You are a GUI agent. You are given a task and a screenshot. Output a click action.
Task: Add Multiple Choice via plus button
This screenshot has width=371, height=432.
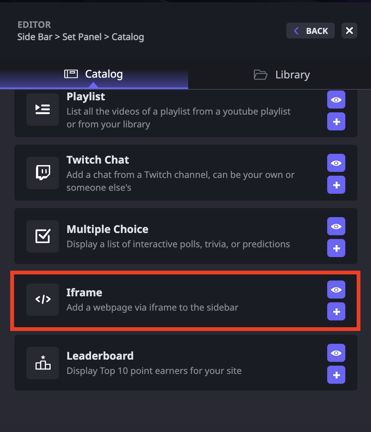pyautogui.click(x=336, y=248)
